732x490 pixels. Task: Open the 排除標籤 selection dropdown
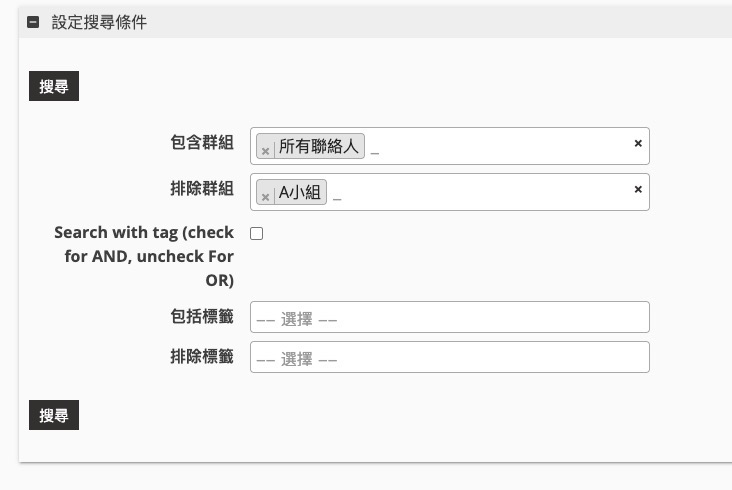(449, 359)
